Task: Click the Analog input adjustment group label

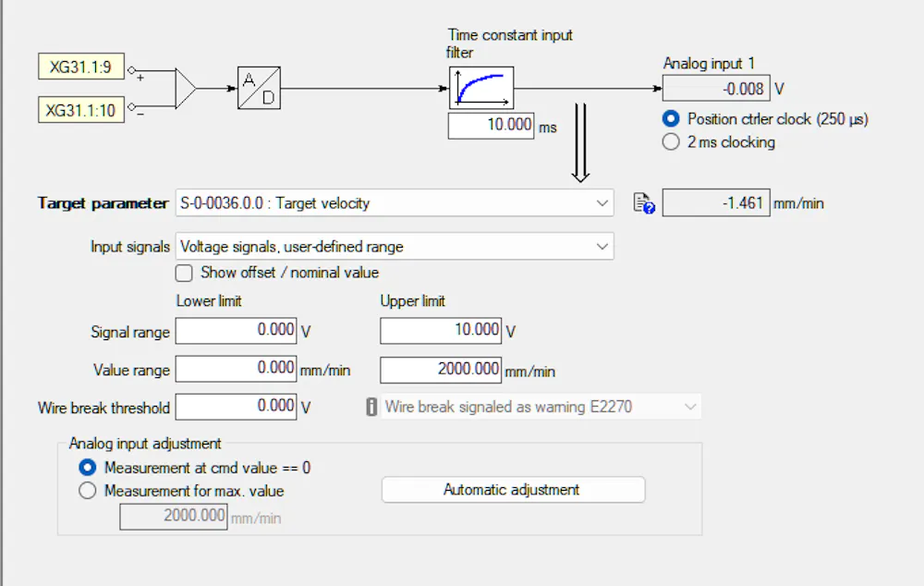Action: (145, 444)
